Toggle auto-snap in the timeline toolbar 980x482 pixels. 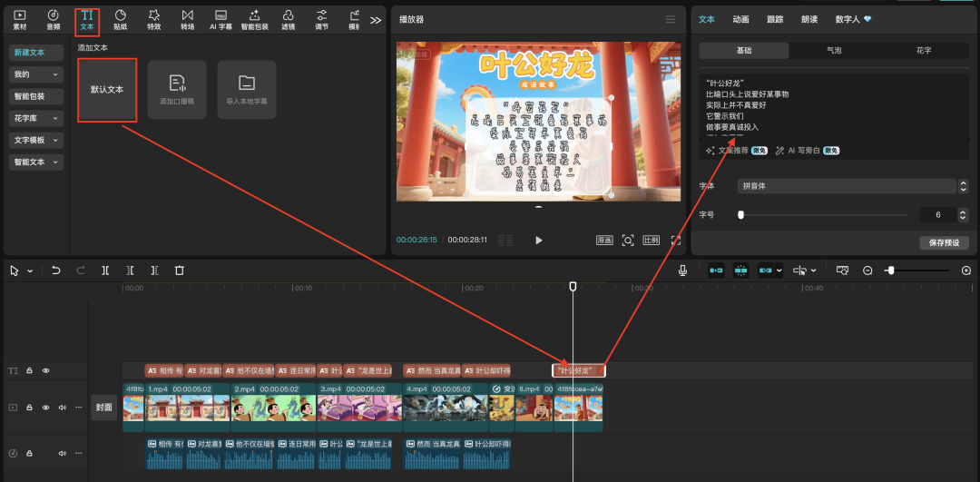(741, 271)
